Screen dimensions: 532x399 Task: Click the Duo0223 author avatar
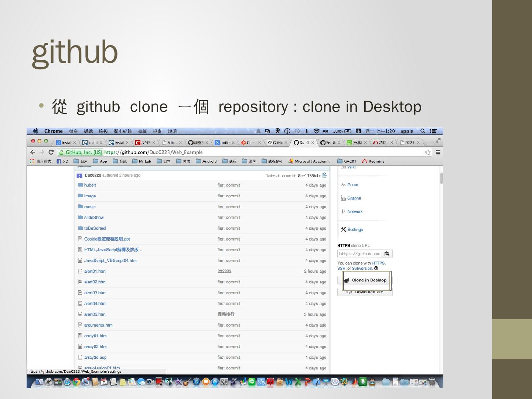point(79,175)
